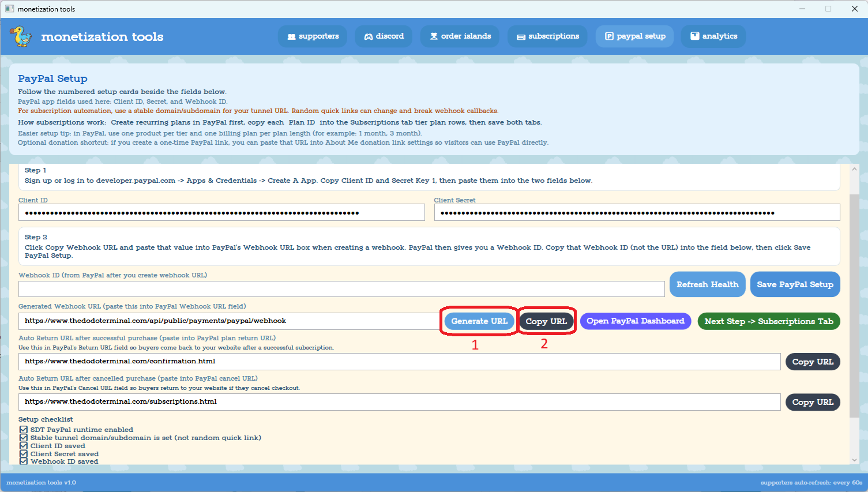
Task: Click into the Webhook ID input box
Action: 341,289
